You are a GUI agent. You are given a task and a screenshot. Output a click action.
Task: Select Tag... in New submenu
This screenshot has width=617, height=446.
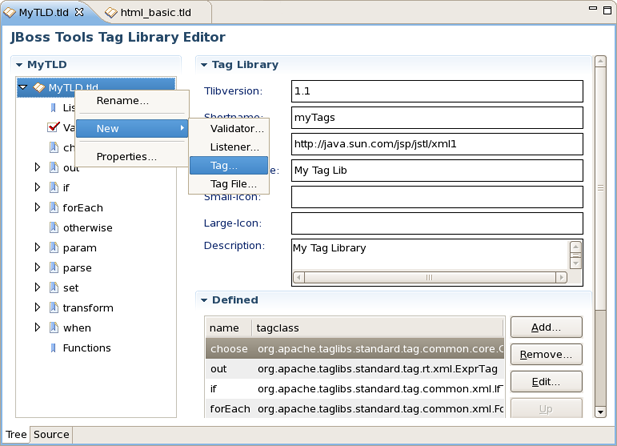[229, 165]
